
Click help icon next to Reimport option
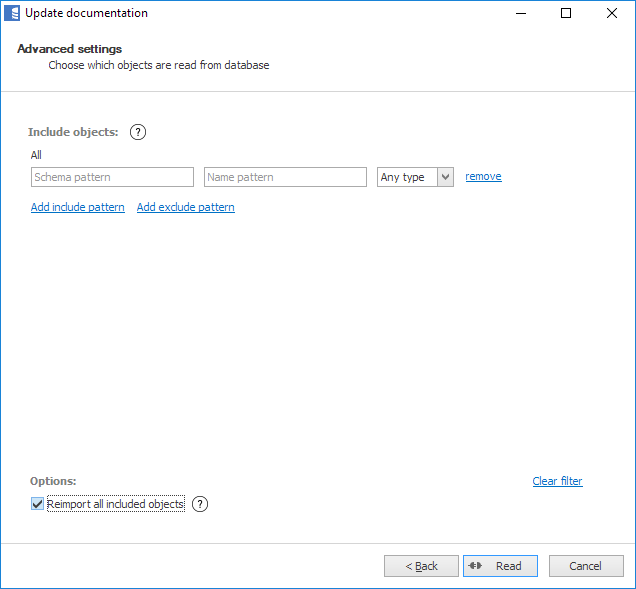[x=200, y=504]
